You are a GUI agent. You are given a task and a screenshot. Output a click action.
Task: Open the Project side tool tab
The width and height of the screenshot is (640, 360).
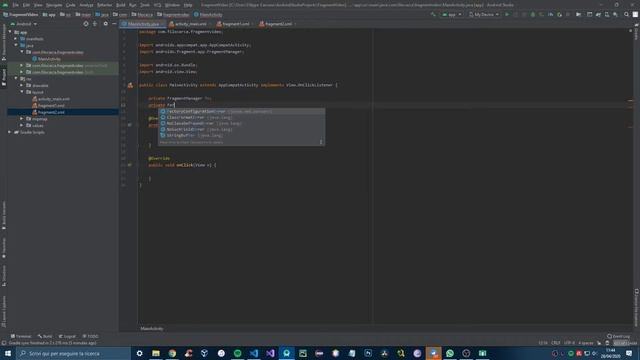4,77
